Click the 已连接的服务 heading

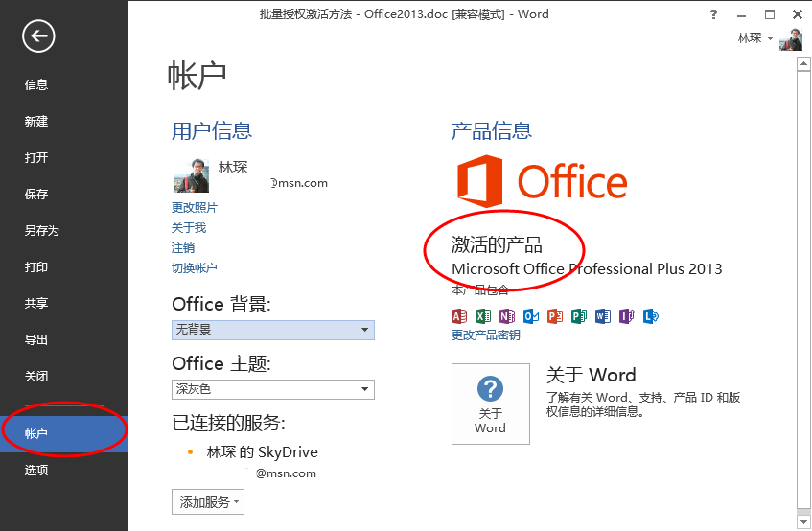pos(228,423)
